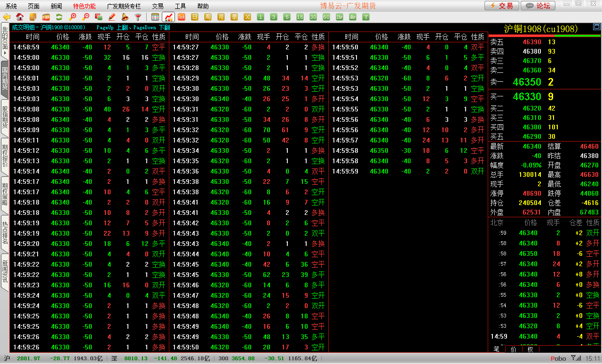Select the red pencil drawing tool
602x364 pixels.
pyautogui.click(x=112, y=17)
